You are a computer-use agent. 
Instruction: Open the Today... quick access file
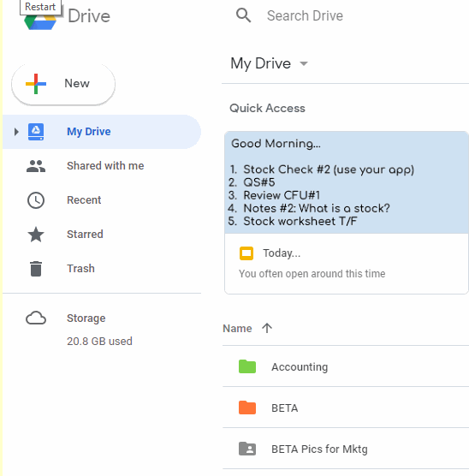(x=282, y=253)
